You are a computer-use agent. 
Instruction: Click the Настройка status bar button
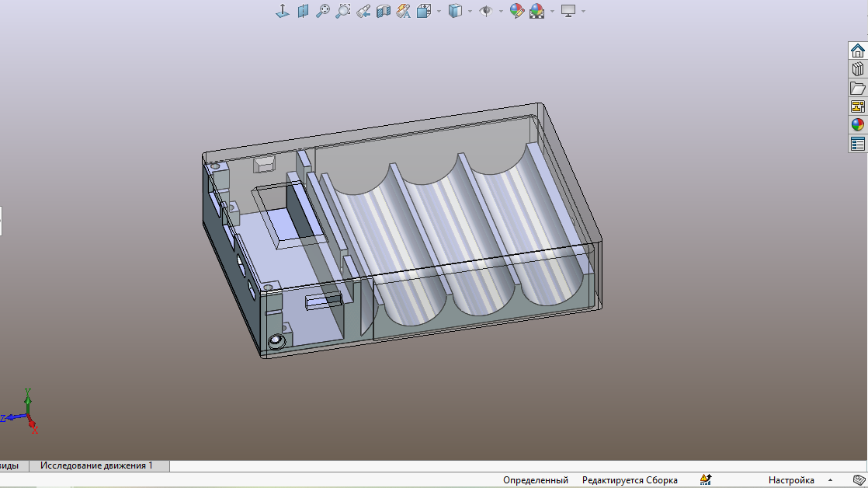[791, 480]
